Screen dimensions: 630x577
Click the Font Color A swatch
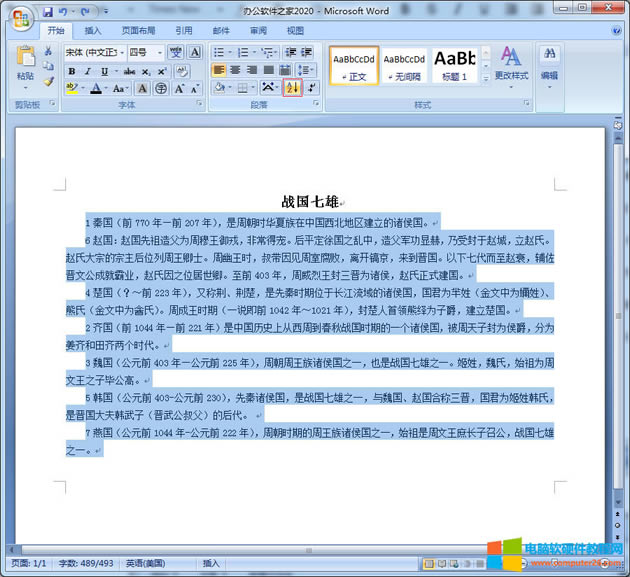click(96, 88)
